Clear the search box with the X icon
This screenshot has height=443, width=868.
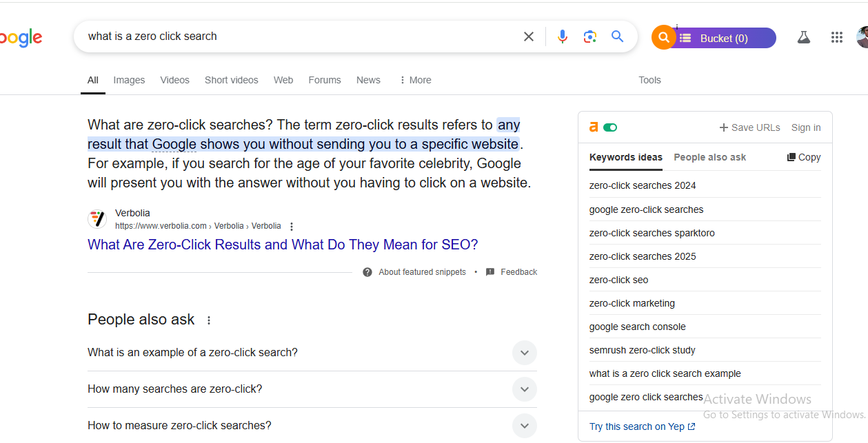click(529, 37)
